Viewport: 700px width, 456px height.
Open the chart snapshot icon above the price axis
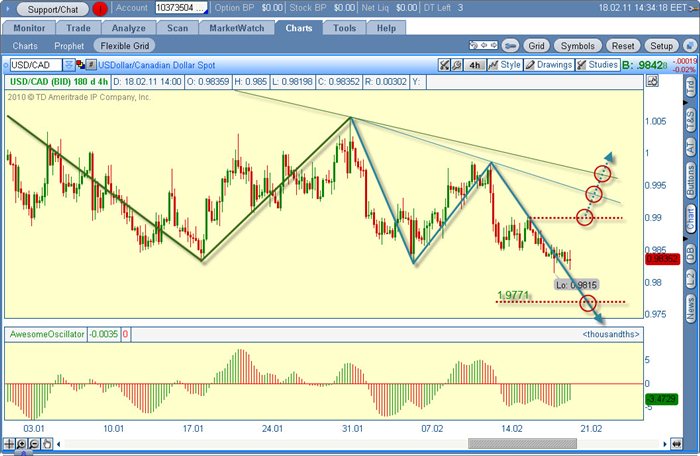(x=652, y=81)
